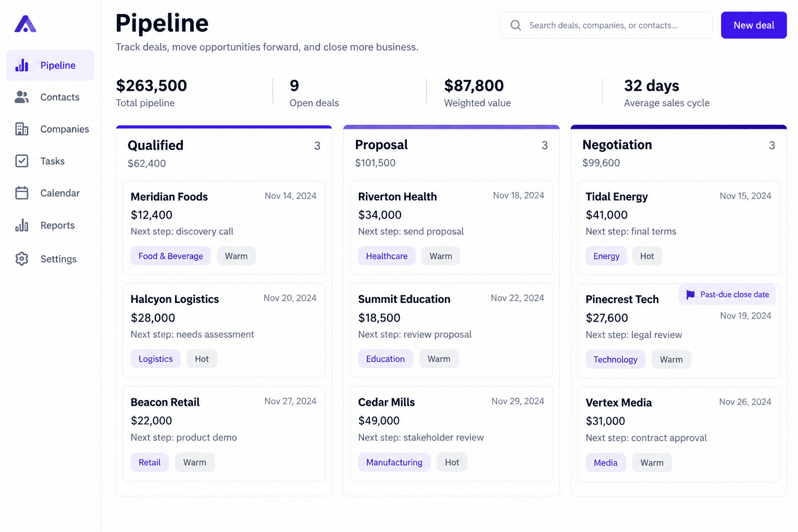Click the Technology tag
The width and height of the screenshot is (798, 532).
(616, 360)
